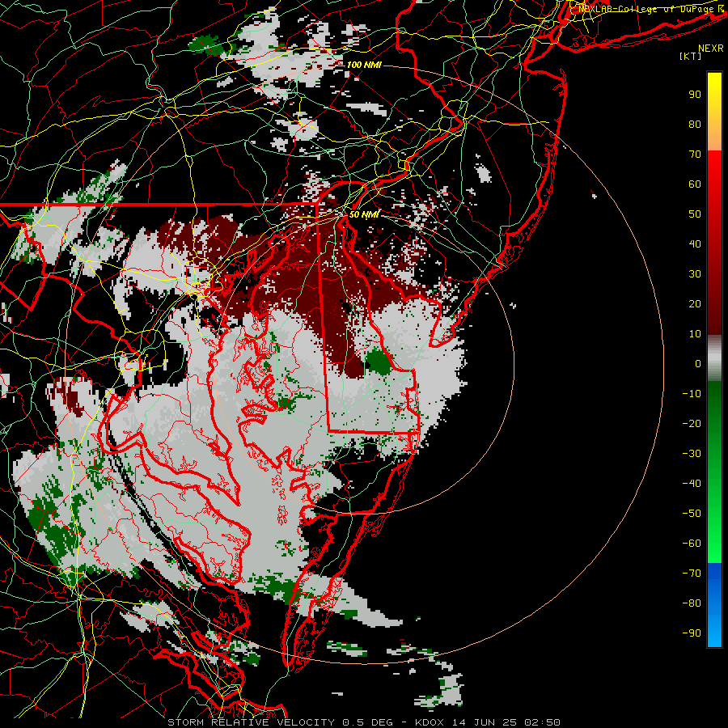Click the 60 value on velocity scale

click(695, 184)
